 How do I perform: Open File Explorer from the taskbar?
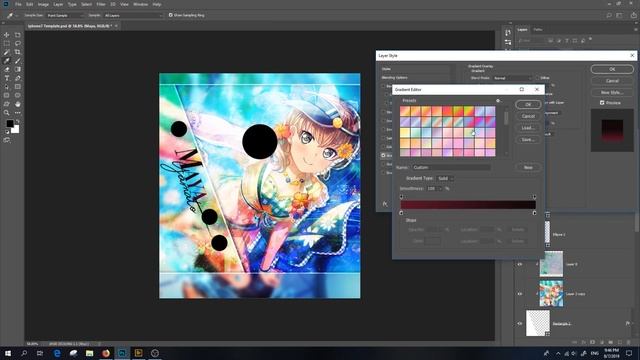[x=89, y=353]
